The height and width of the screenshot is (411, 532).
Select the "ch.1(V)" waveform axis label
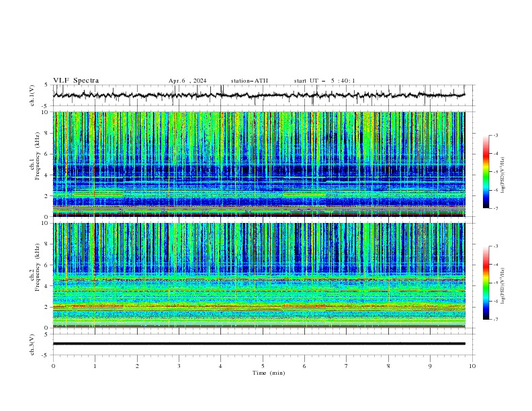click(x=32, y=95)
